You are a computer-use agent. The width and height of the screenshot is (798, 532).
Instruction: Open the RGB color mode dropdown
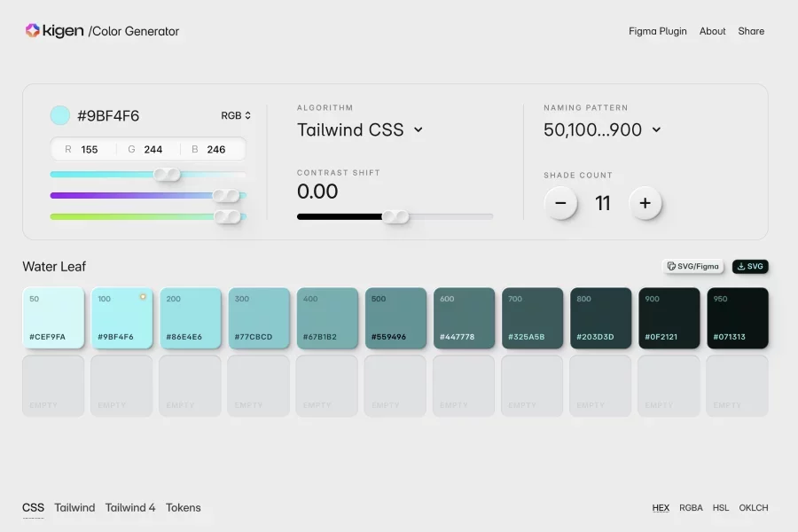point(236,115)
